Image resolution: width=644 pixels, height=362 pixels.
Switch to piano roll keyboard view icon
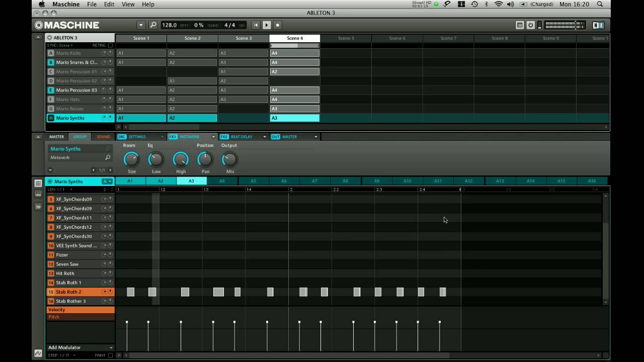(38, 194)
